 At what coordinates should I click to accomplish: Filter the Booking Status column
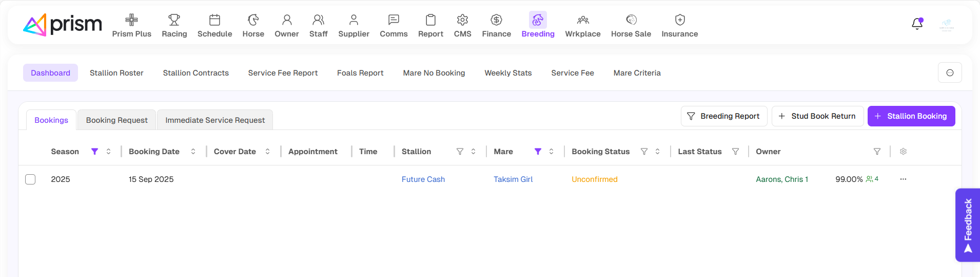pyautogui.click(x=644, y=152)
